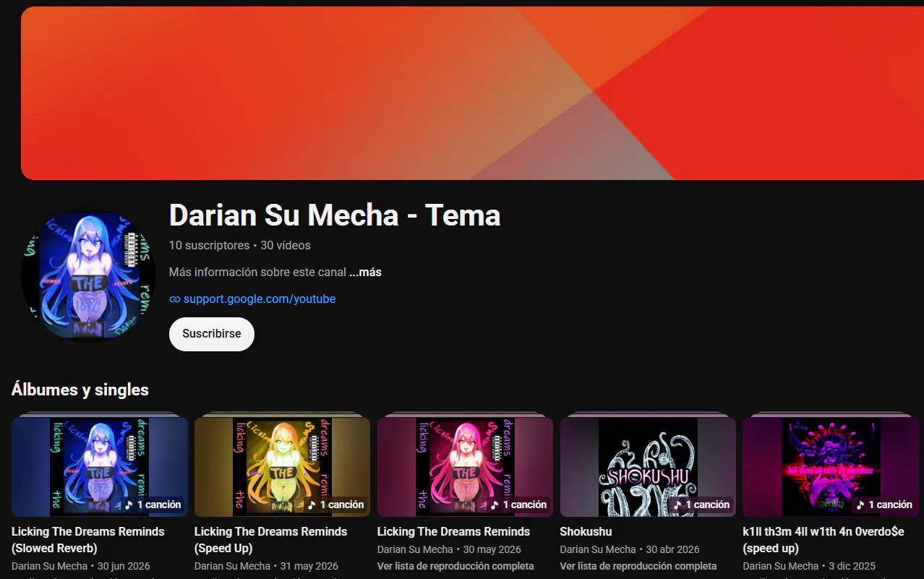Click the chain link icon beside support.google.com
This screenshot has width=924, height=579.
174,299
